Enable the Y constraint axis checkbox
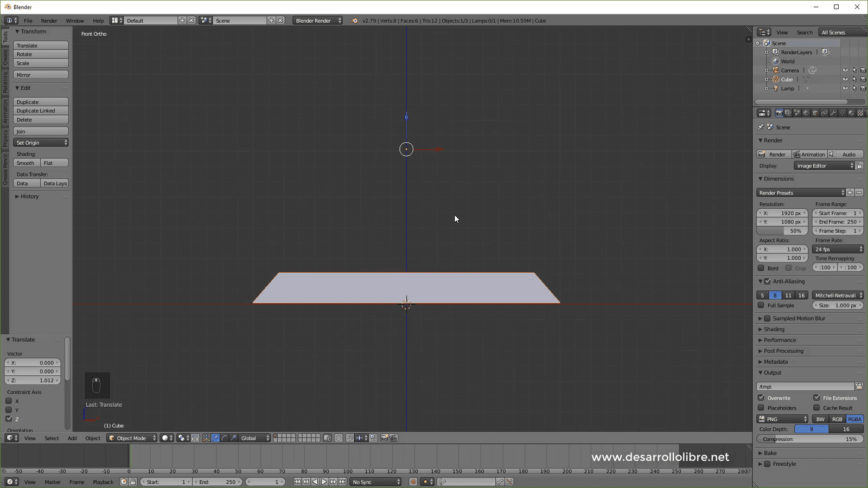 (9, 410)
